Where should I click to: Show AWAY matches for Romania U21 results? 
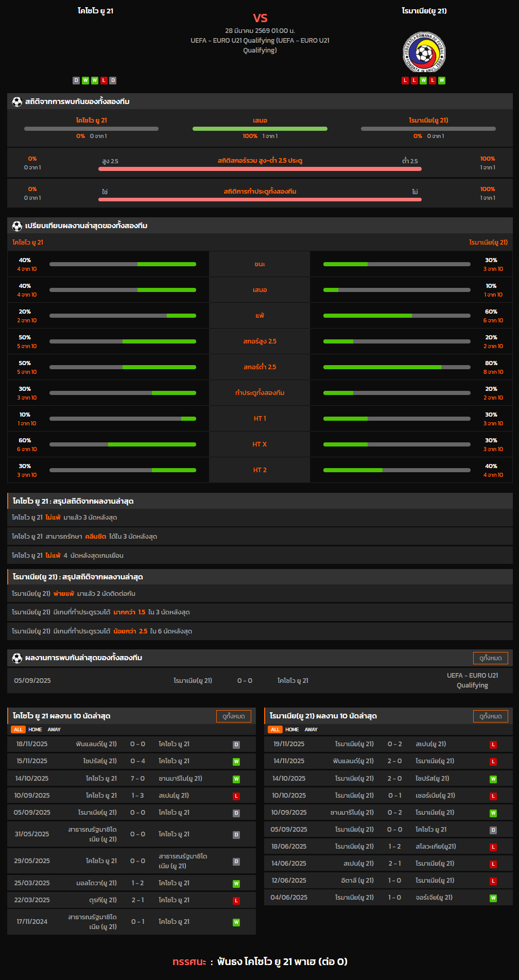click(311, 730)
